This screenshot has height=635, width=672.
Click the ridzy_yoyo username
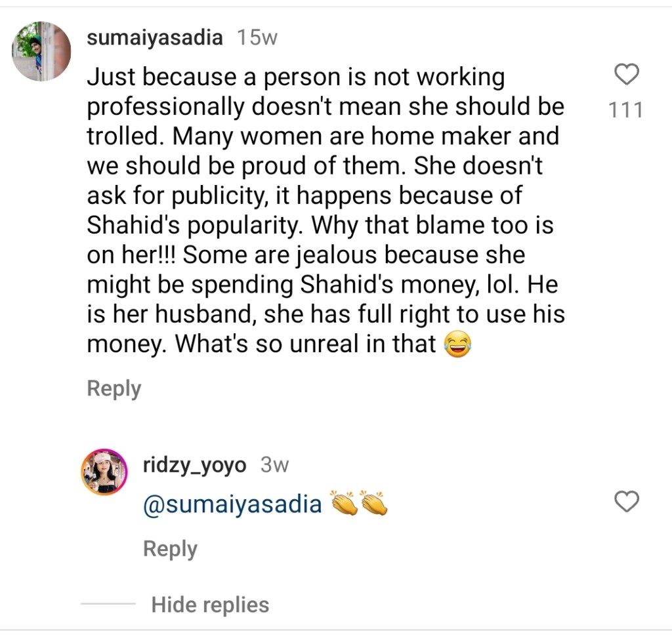tap(195, 466)
